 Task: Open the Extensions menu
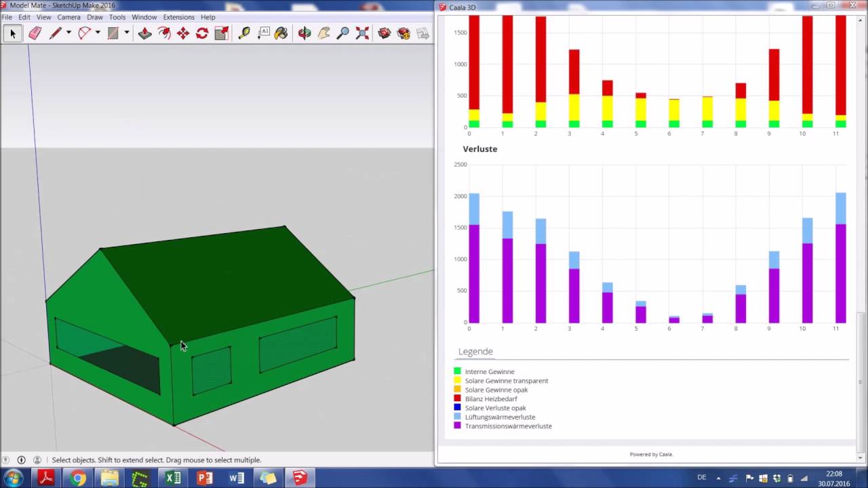[178, 17]
